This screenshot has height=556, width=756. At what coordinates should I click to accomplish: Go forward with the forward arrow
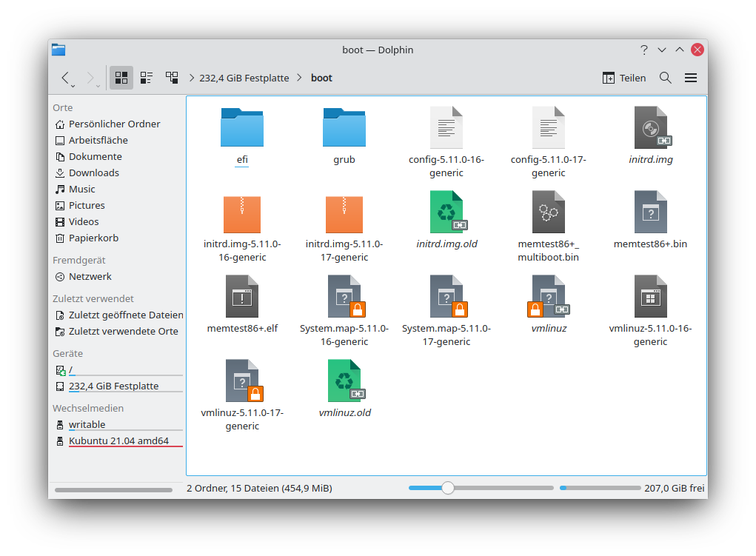90,78
